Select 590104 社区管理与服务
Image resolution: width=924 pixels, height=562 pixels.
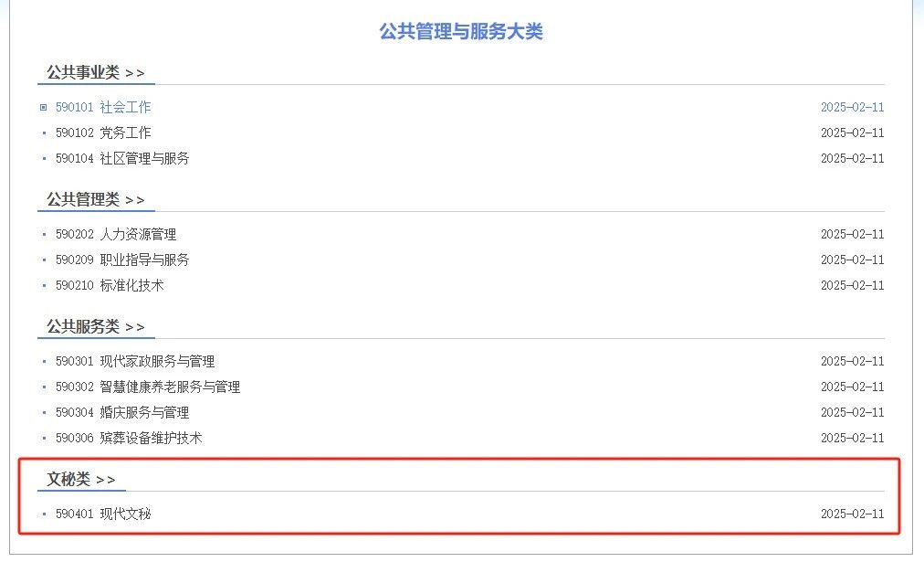[x=122, y=158]
